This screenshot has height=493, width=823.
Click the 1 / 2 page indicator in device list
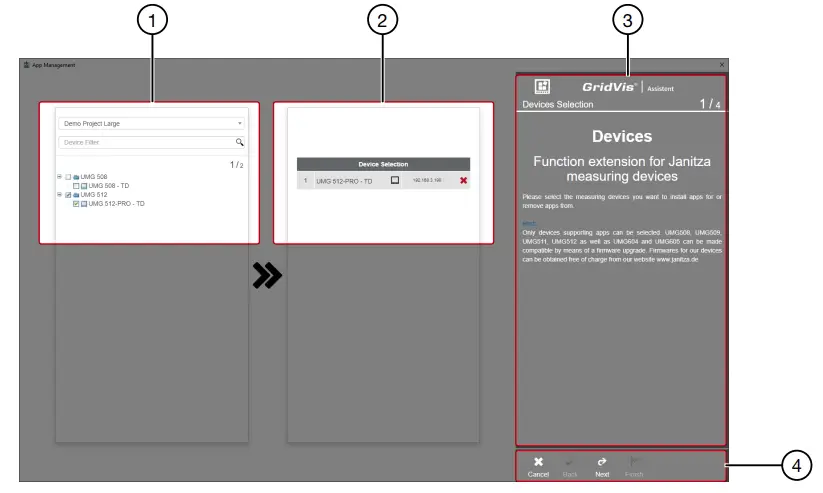[236, 165]
